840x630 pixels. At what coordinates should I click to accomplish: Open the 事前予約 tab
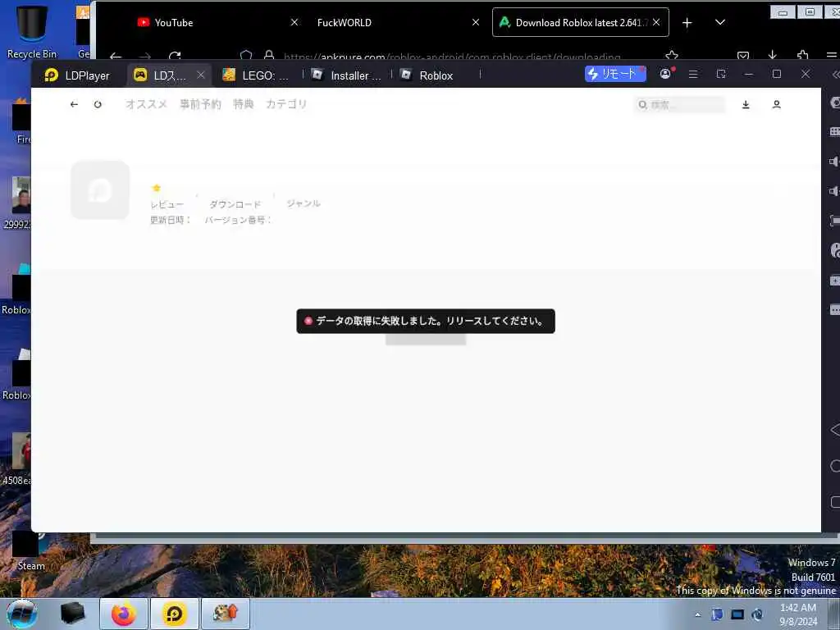[200, 104]
